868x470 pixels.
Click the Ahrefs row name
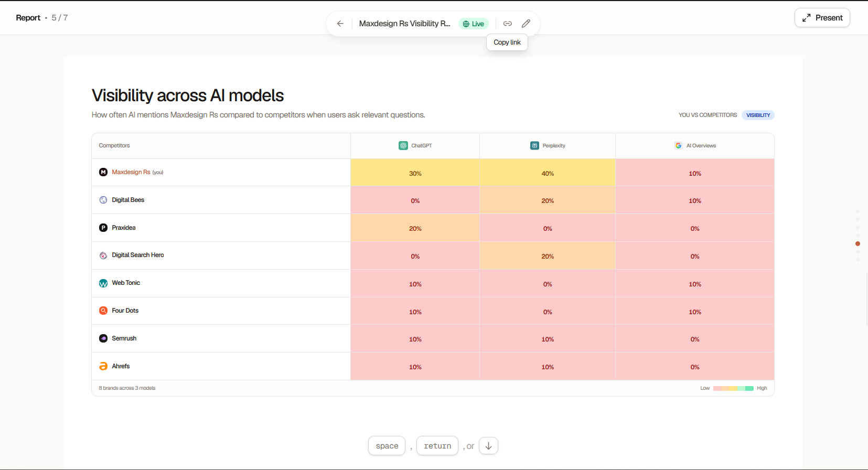pyautogui.click(x=121, y=366)
